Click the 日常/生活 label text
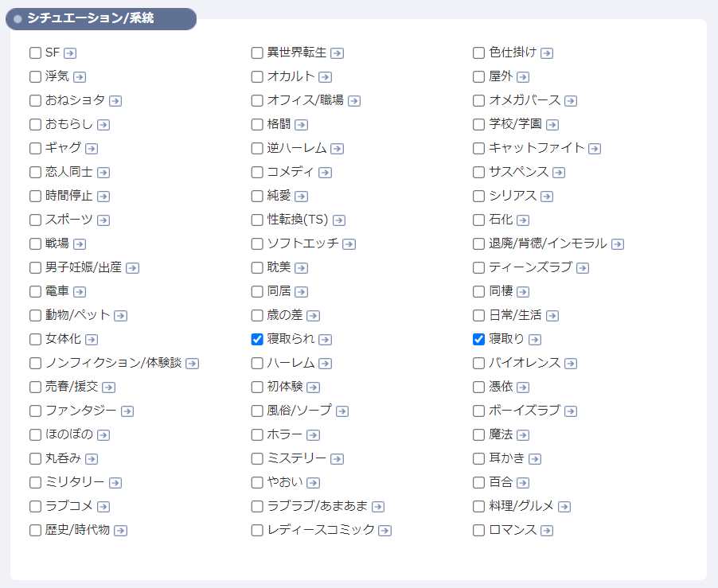Screen dimensions: 718x588 [515, 315]
